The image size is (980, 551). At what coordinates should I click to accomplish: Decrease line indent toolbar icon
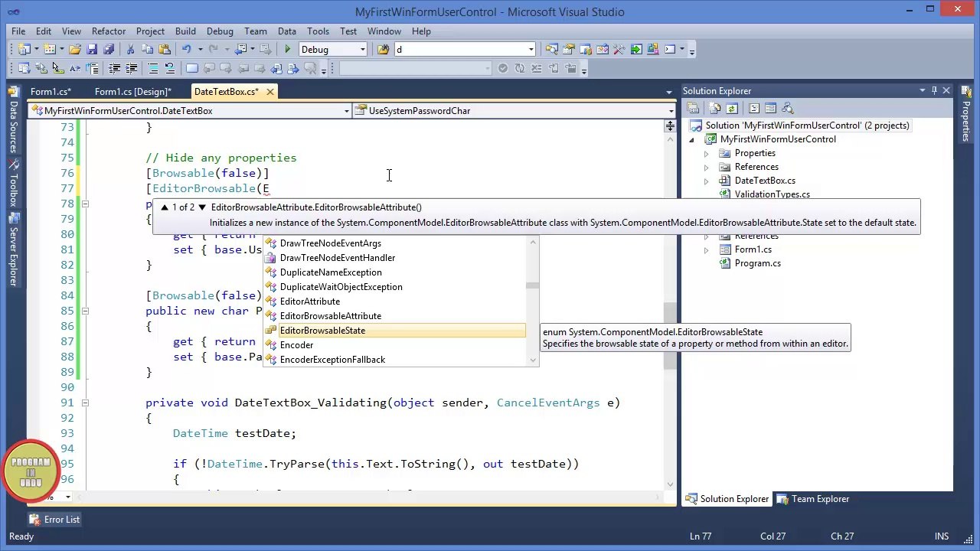[x=114, y=68]
